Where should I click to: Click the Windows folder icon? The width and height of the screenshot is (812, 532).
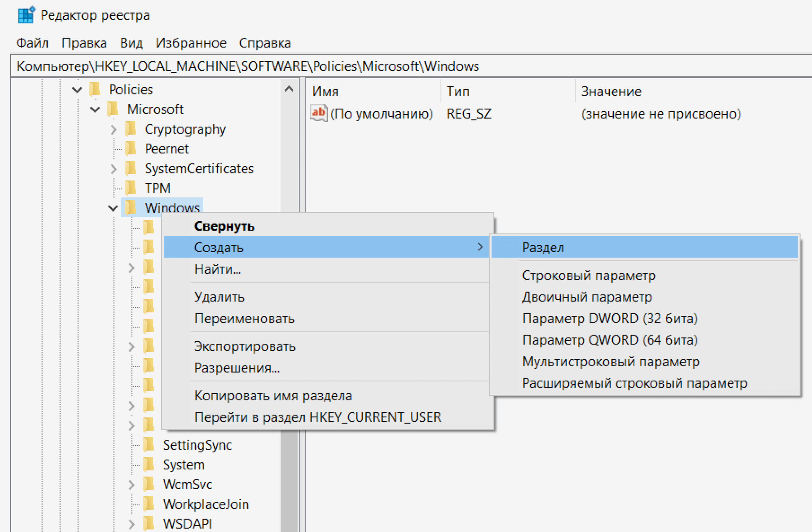(131, 208)
